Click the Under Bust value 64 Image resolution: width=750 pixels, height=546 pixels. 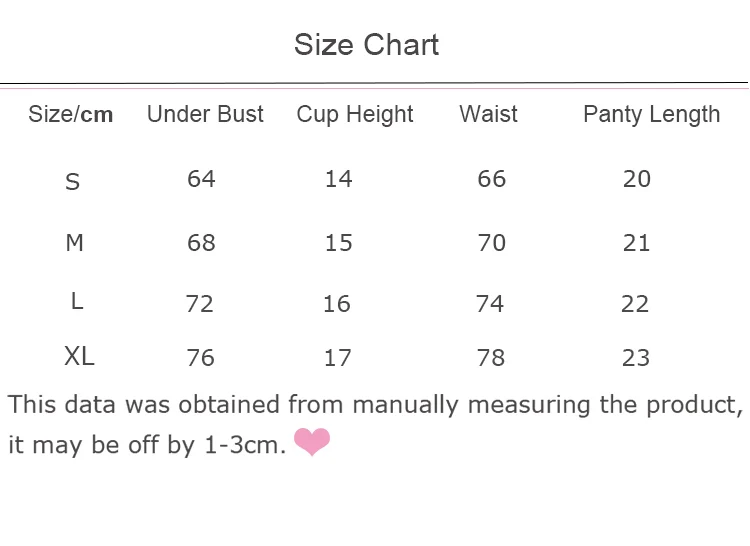[x=201, y=179]
